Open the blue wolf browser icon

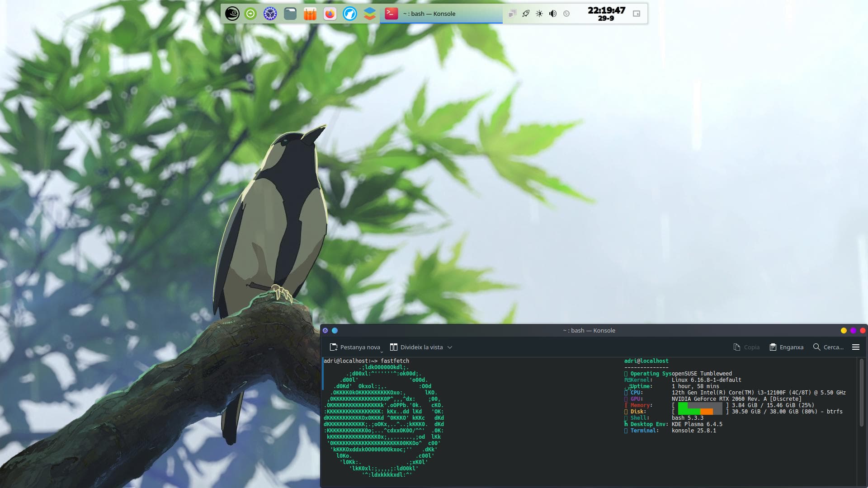coord(349,14)
